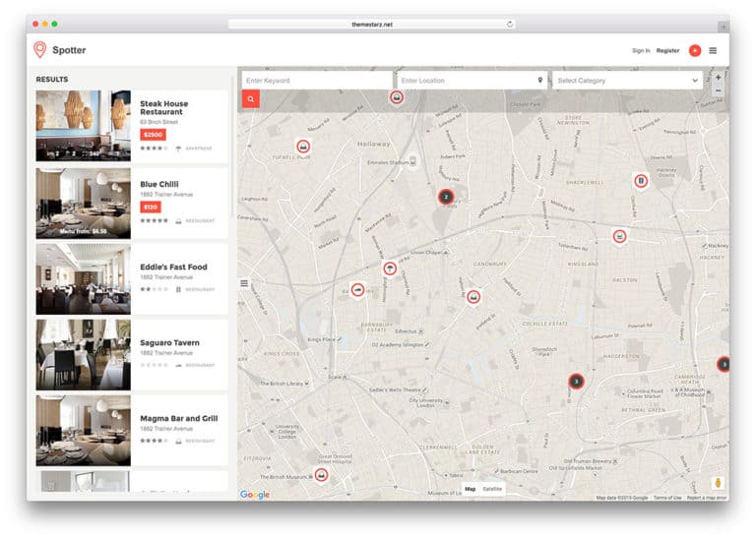Select car map marker near Barnsbury
This screenshot has height=539, width=756.
(x=357, y=290)
